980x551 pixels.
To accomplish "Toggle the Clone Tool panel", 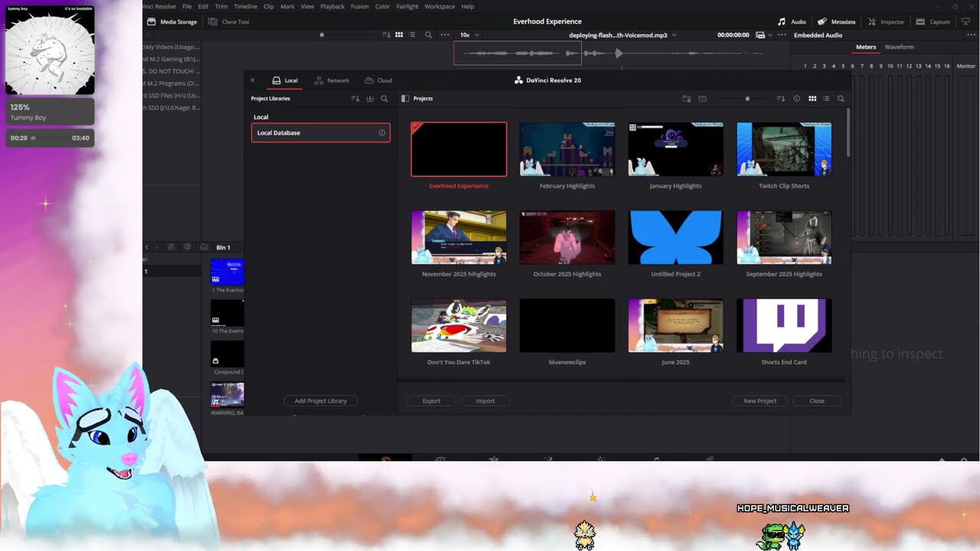I will tap(228, 21).
